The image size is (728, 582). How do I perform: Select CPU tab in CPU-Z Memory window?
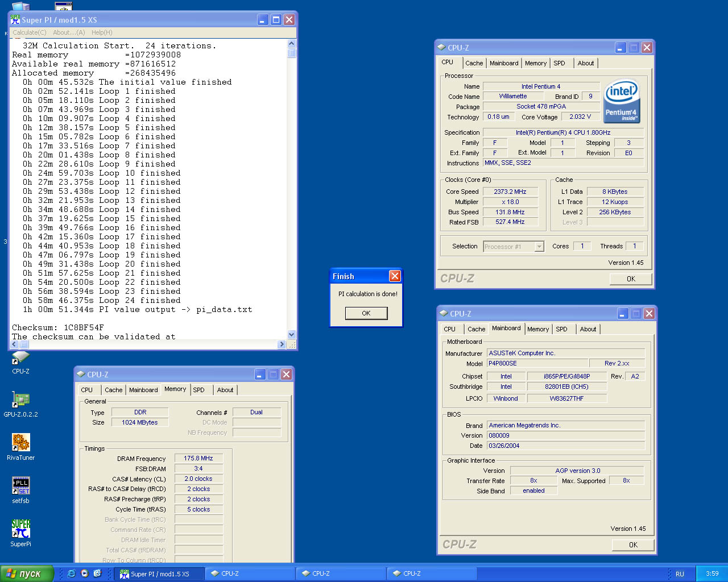[x=86, y=390]
